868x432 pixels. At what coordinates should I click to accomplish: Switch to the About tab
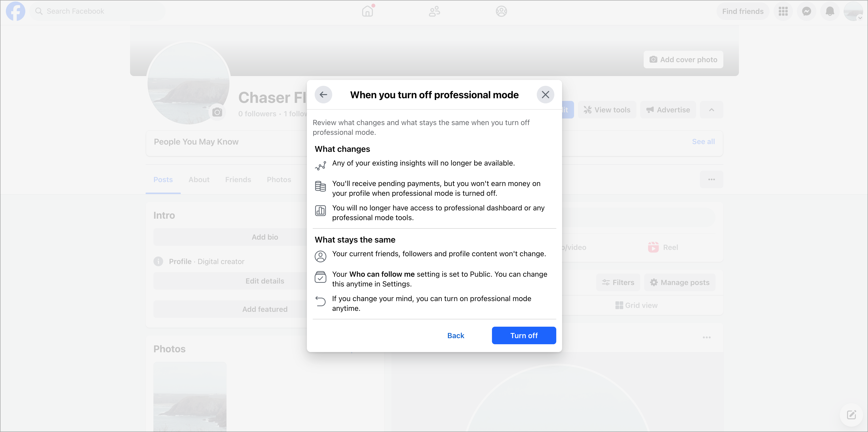pos(199,179)
